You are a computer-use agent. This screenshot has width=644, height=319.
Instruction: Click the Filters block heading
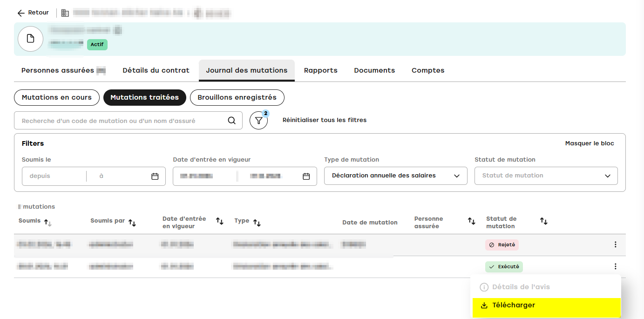point(33,143)
